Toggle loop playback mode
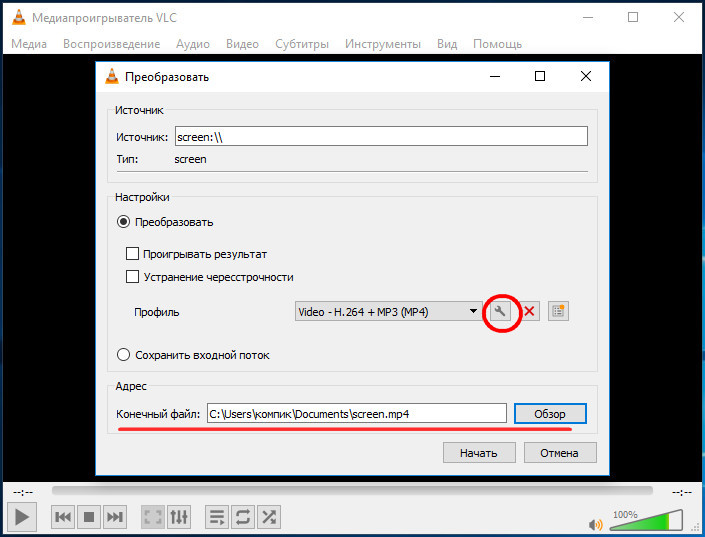Image resolution: width=705 pixels, height=537 pixels. click(243, 517)
